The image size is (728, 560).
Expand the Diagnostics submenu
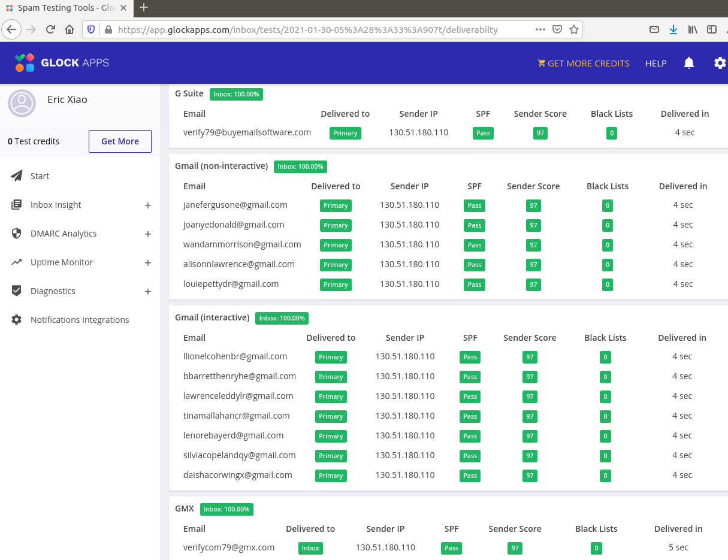click(147, 292)
